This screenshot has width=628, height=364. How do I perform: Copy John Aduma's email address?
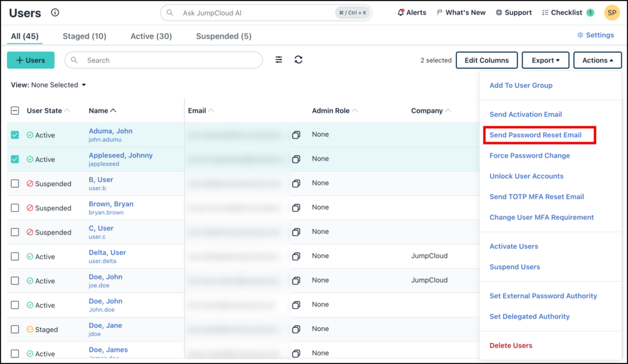(296, 134)
